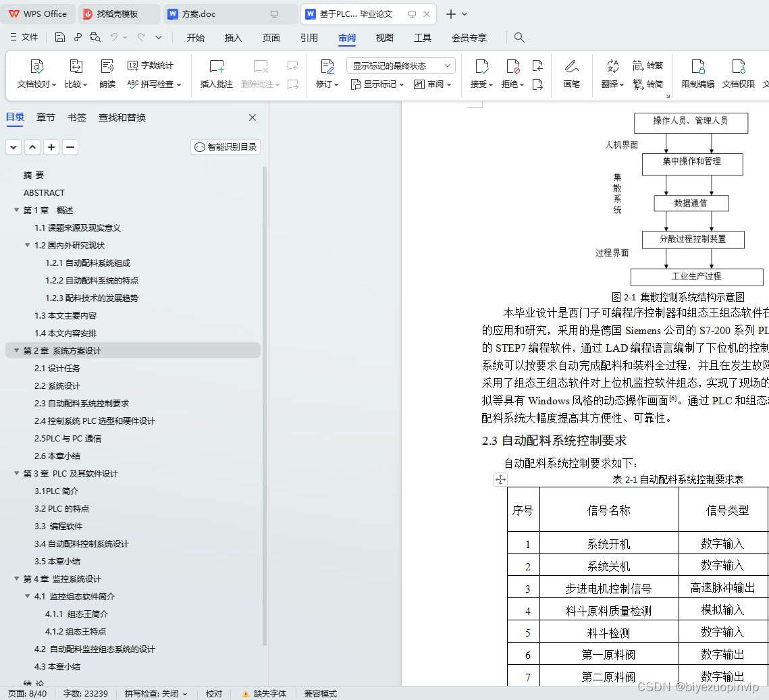Click the search magnifier in menu bar
The image size is (769, 700).
click(519, 37)
